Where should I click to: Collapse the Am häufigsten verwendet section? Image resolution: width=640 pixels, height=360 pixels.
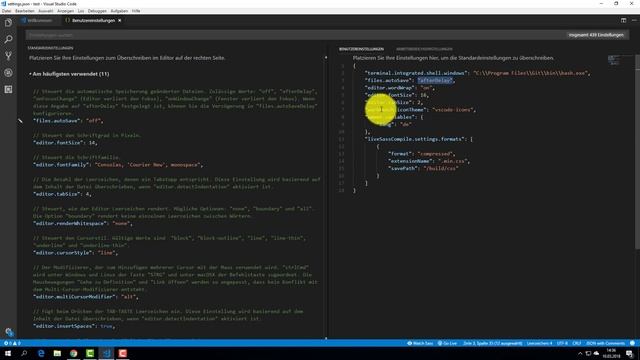coord(69,74)
